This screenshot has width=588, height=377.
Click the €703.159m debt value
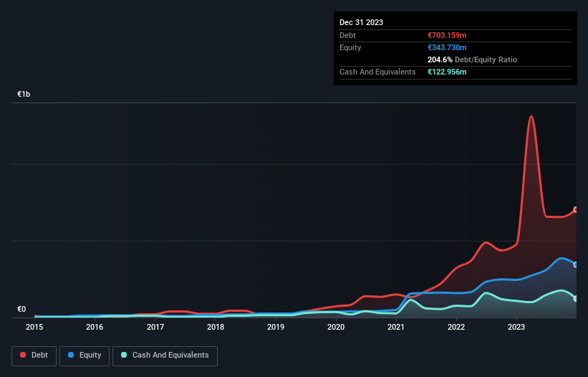pos(447,35)
